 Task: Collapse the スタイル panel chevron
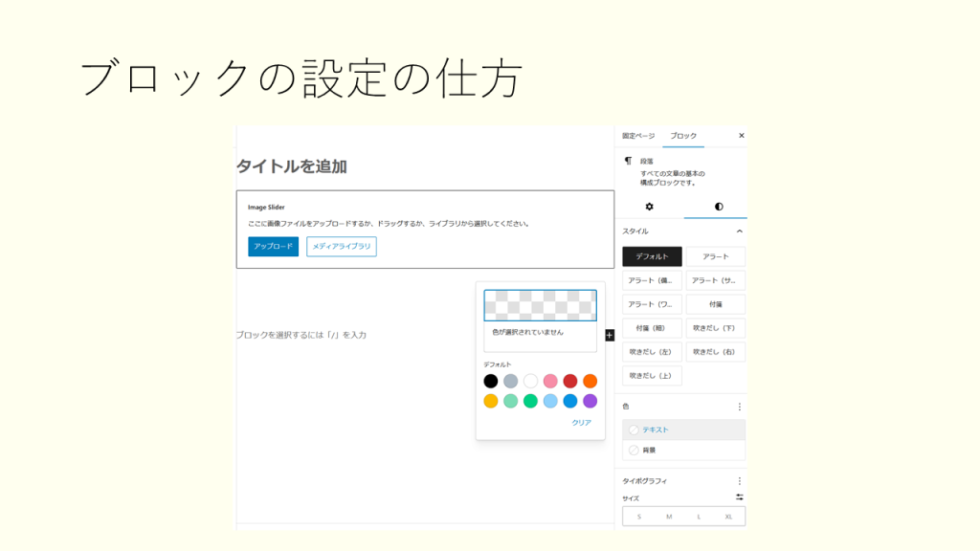[739, 231]
